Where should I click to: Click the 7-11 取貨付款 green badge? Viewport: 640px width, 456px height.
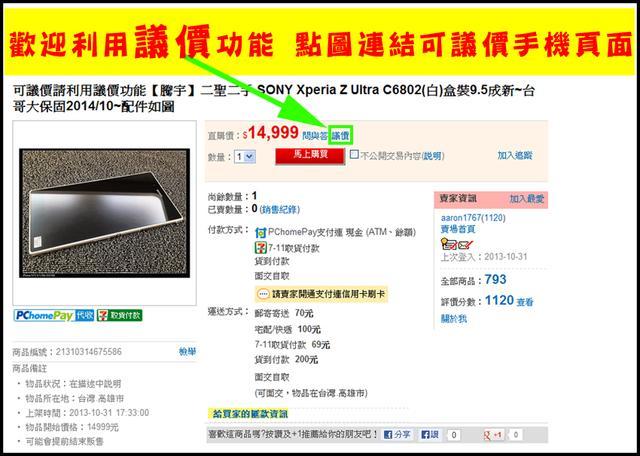tap(120, 315)
